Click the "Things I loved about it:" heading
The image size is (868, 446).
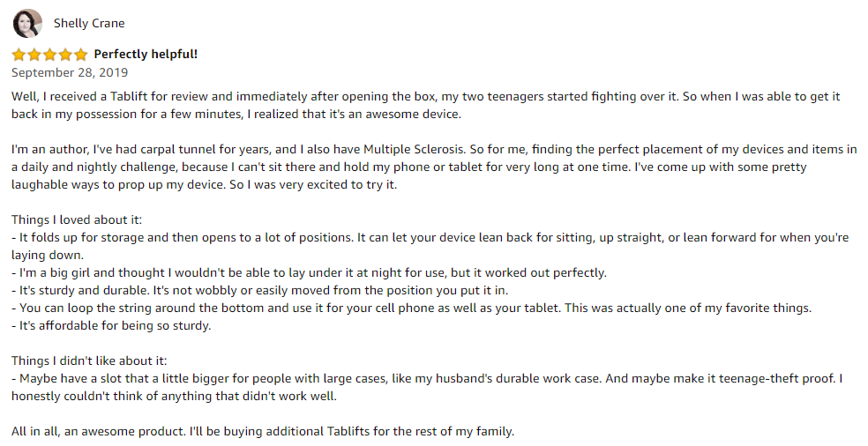tap(78, 219)
